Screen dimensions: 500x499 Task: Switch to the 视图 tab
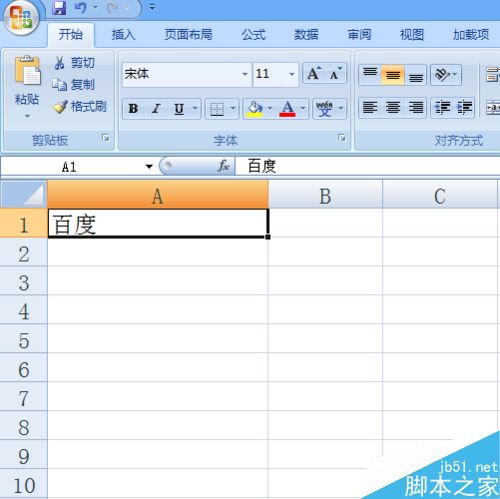click(412, 34)
